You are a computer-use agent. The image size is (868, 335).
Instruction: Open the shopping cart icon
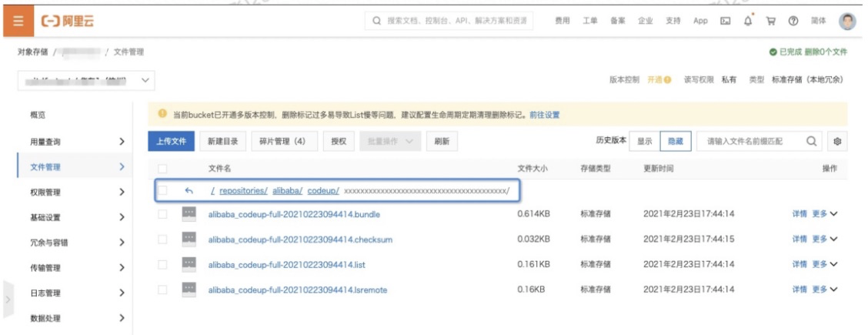(770, 21)
